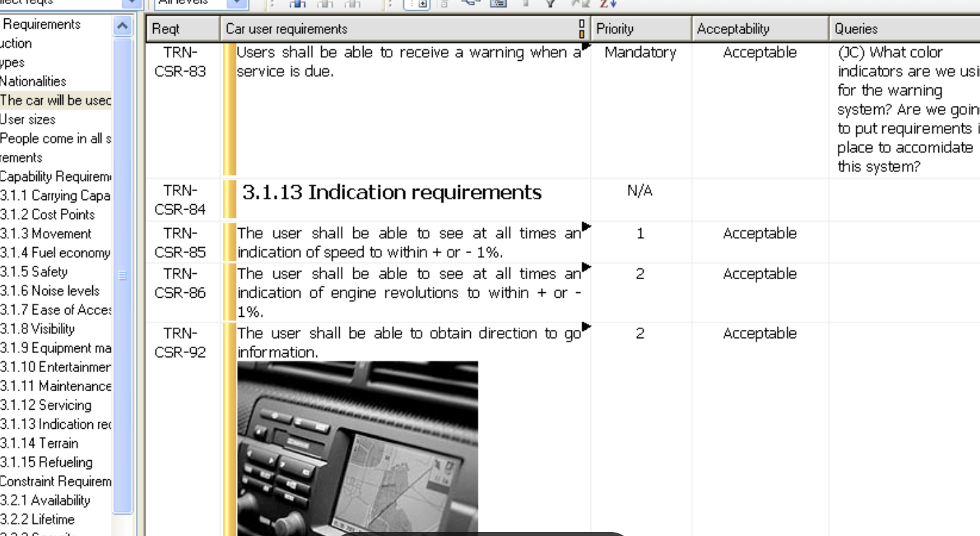This screenshot has width=980, height=536.
Task: Select 'Capability Requirements' tree node
Action: coord(55,176)
